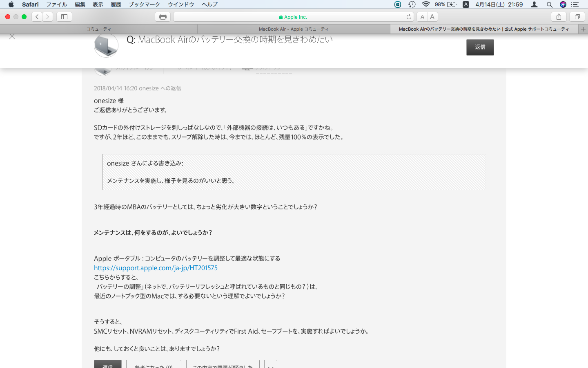Screen dimensions: 588x368
Task: Dismiss the sticky question header with X
Action: (12, 37)
